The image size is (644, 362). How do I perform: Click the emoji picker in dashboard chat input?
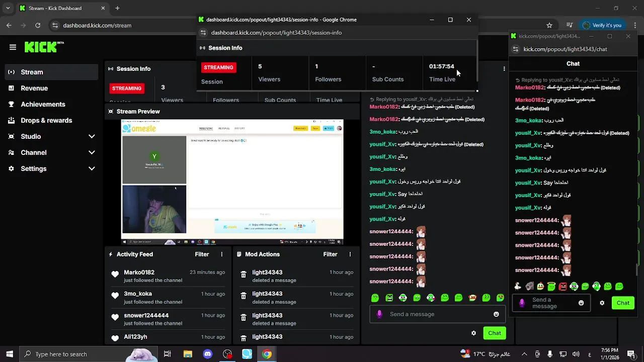(496, 314)
